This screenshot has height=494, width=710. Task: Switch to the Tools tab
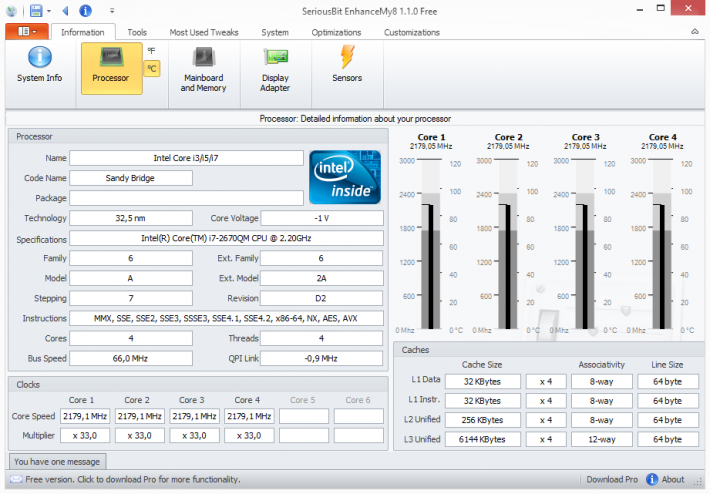pyautogui.click(x=137, y=32)
